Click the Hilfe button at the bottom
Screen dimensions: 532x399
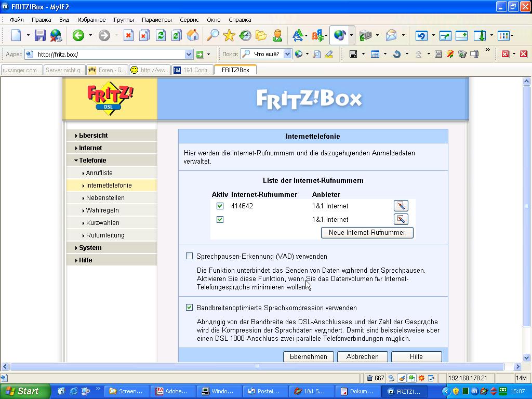pyautogui.click(x=416, y=356)
